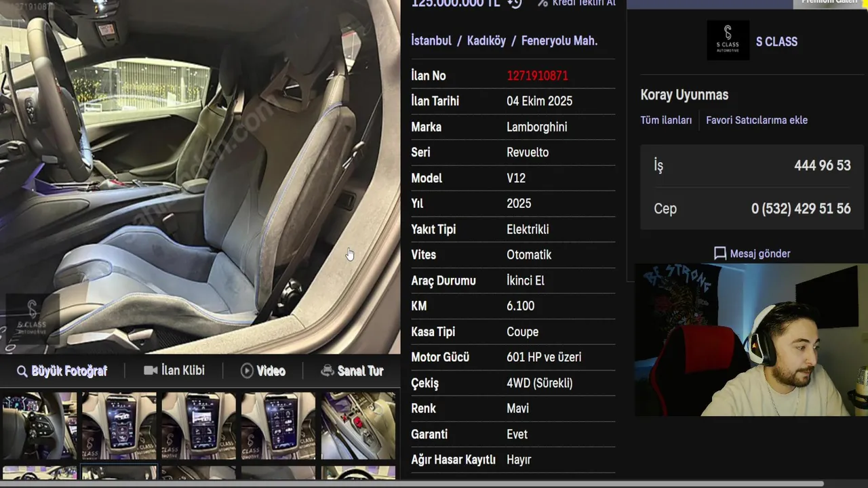The height and width of the screenshot is (488, 868).
Task: Click the chat bubble icon by Mesaj gönder
Action: pos(720,253)
